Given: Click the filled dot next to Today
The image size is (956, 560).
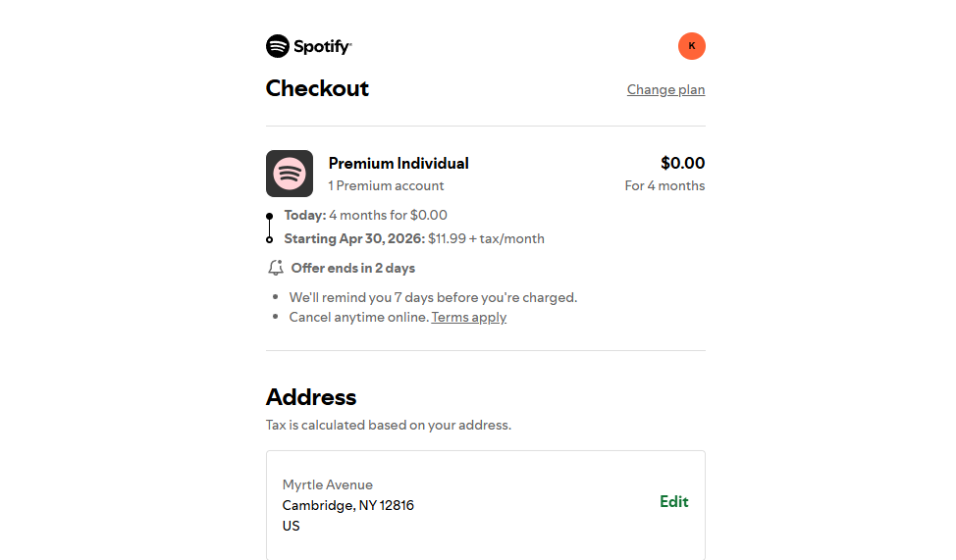Looking at the screenshot, I should 270,216.
